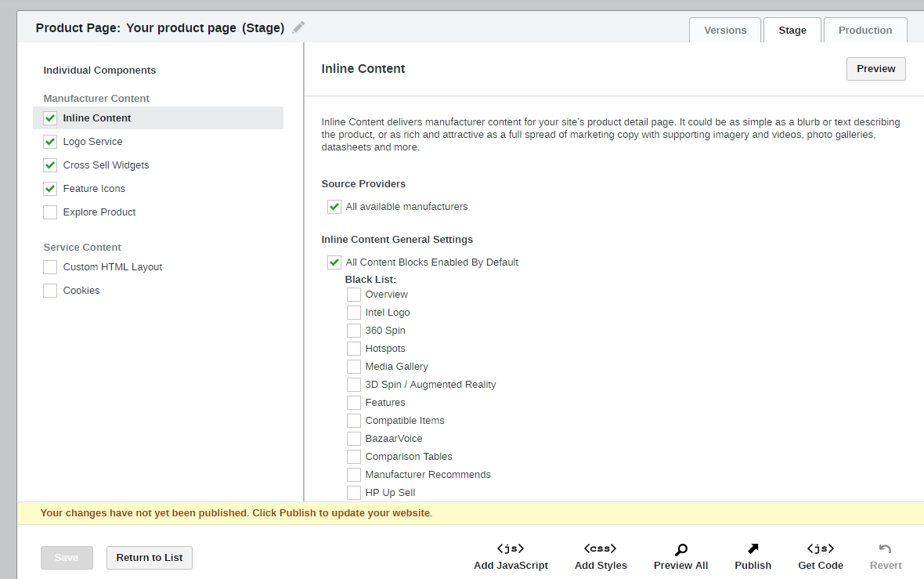Click the Preview All label
This screenshot has width=924, height=579.
point(680,566)
